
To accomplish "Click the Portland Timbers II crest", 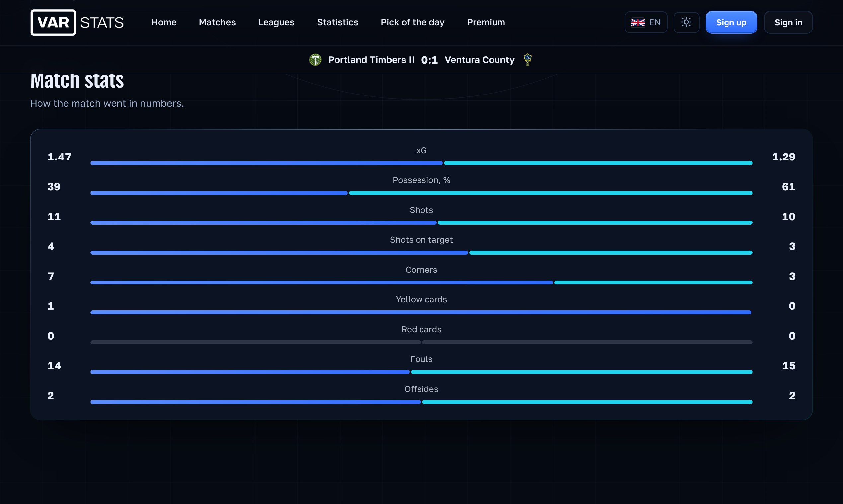I will (315, 60).
